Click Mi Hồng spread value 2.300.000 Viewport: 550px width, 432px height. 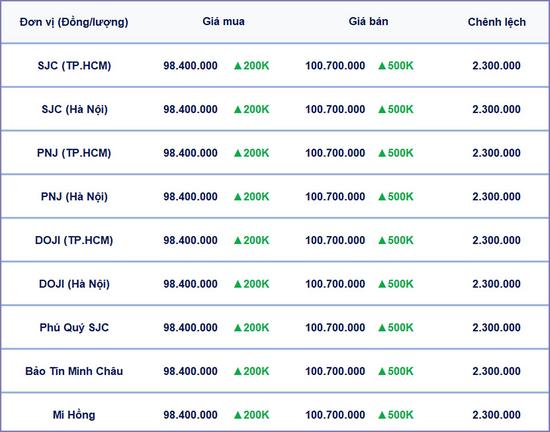496,415
